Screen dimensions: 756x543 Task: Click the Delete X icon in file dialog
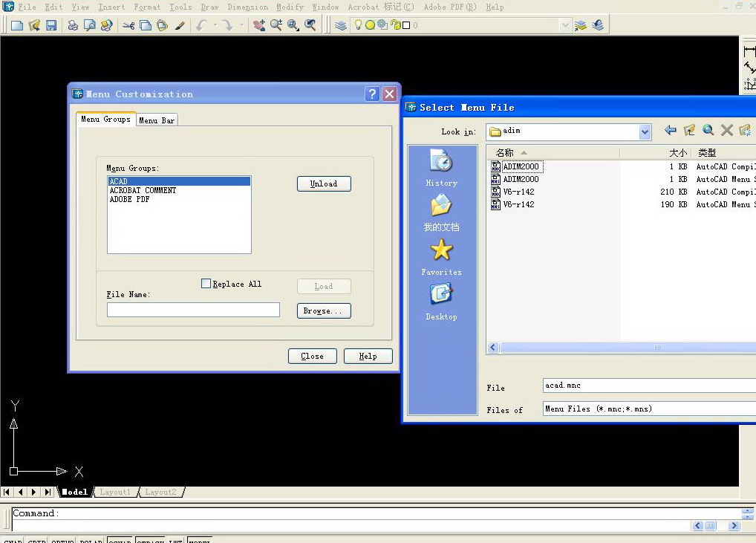[x=726, y=130]
